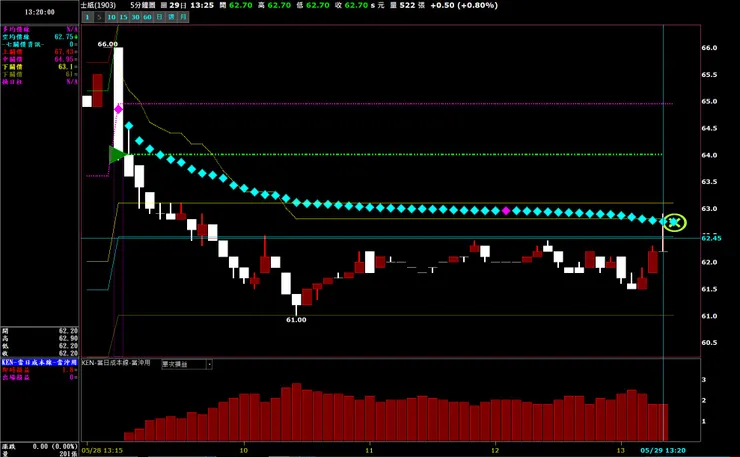
Task: Click the 62.45 price tag on right axis
Action: (711, 238)
